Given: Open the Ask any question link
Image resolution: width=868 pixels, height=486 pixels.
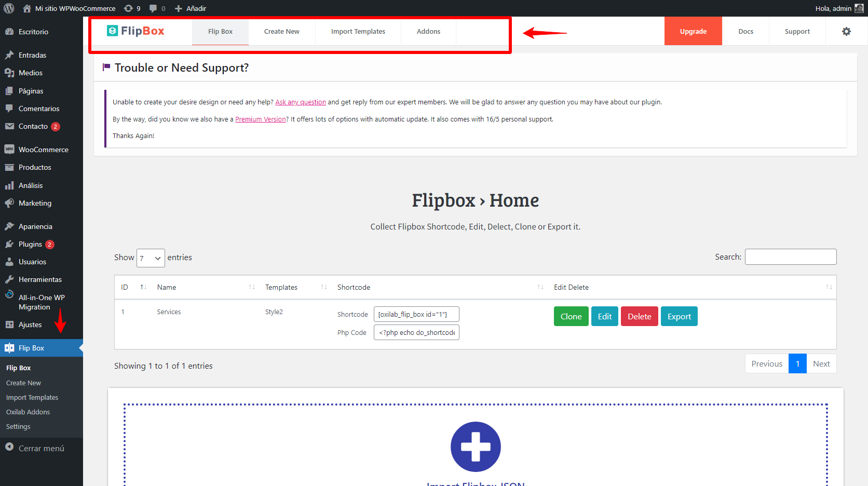Looking at the screenshot, I should point(300,102).
